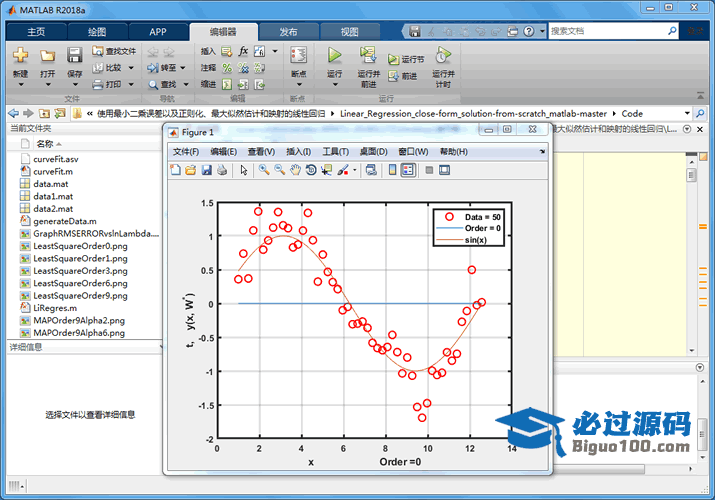Image resolution: width=715 pixels, height=500 pixels.
Task: Print the figure using the printer icon
Action: 222,170
